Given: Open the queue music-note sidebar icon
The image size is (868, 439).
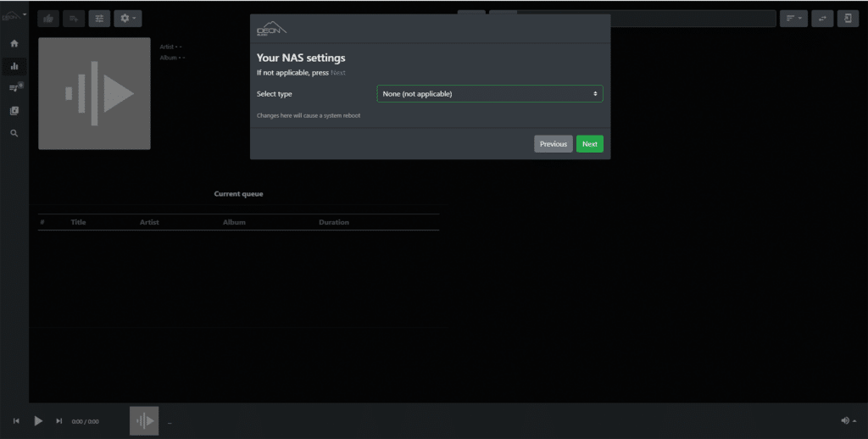Looking at the screenshot, I should (x=14, y=87).
